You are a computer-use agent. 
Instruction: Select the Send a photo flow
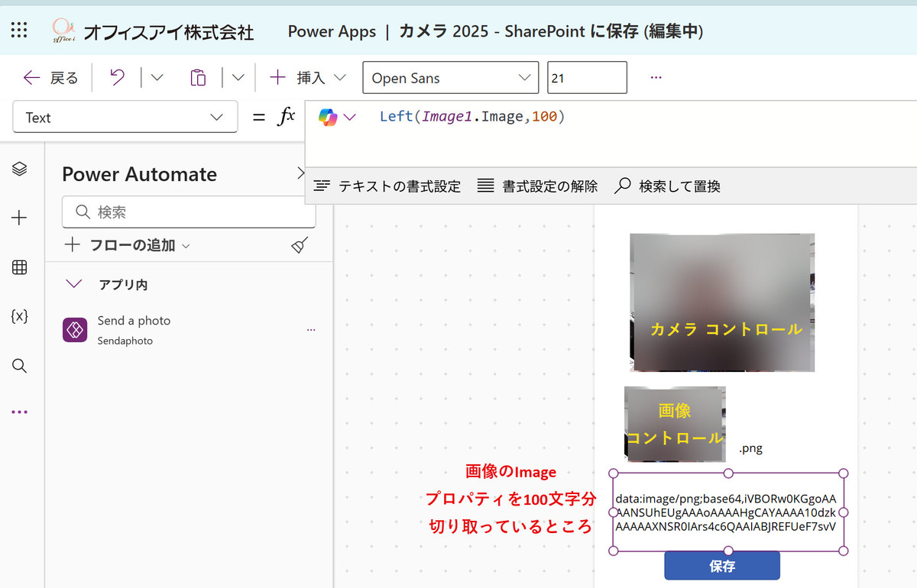[189, 330]
